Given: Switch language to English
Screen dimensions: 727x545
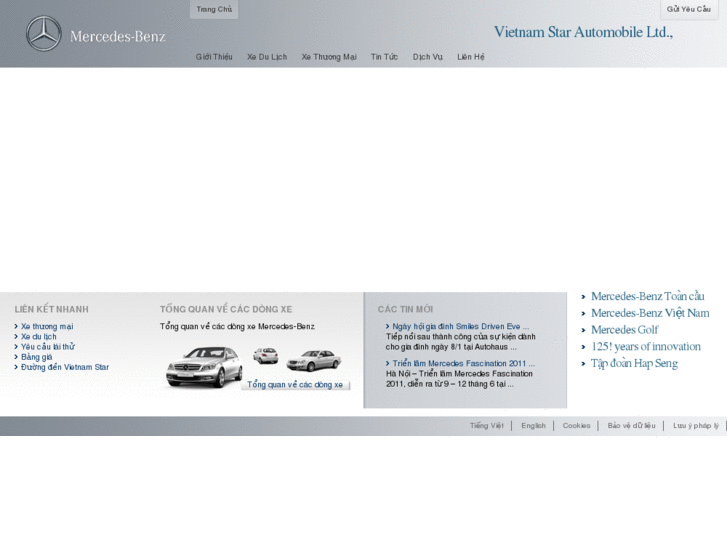Looking at the screenshot, I should [533, 425].
